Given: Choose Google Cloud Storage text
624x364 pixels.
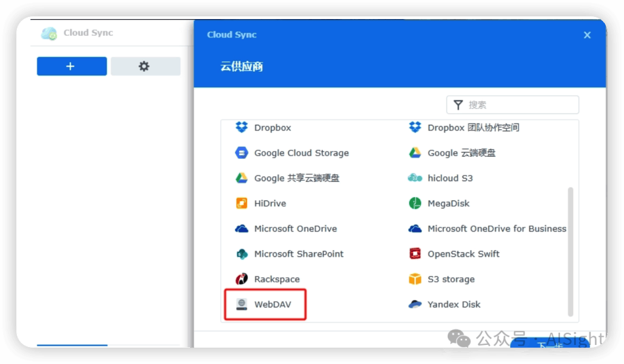Looking at the screenshot, I should pos(301,153).
